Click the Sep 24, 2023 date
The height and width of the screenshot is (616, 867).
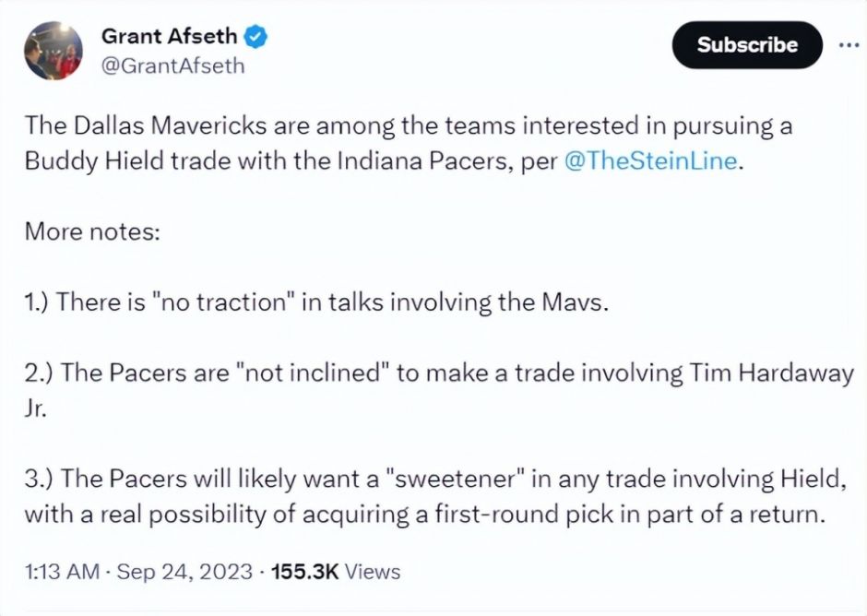tap(184, 572)
